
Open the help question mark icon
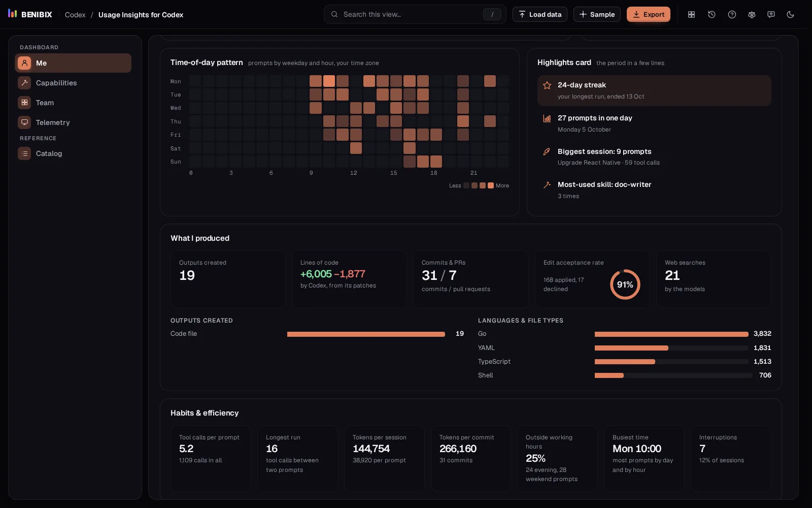click(x=732, y=14)
